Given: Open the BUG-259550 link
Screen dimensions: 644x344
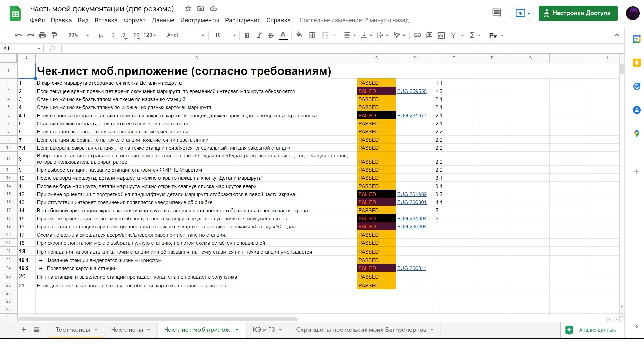Looking at the screenshot, I should click(412, 91).
